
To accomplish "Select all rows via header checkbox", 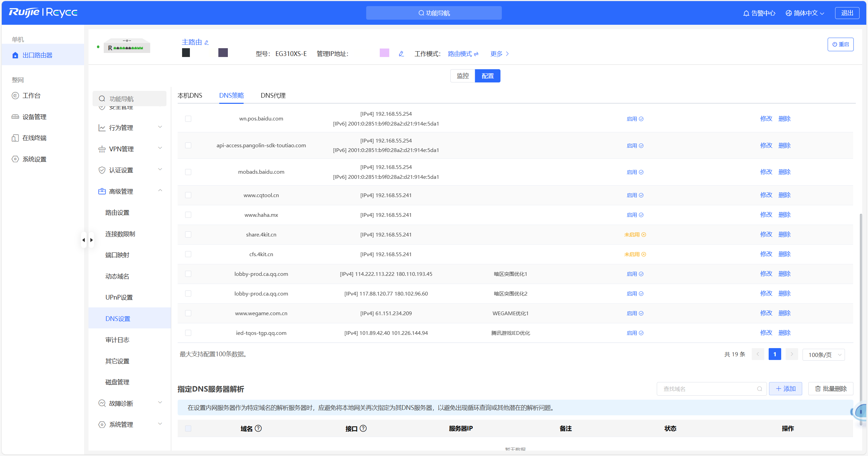I will 188,429.
